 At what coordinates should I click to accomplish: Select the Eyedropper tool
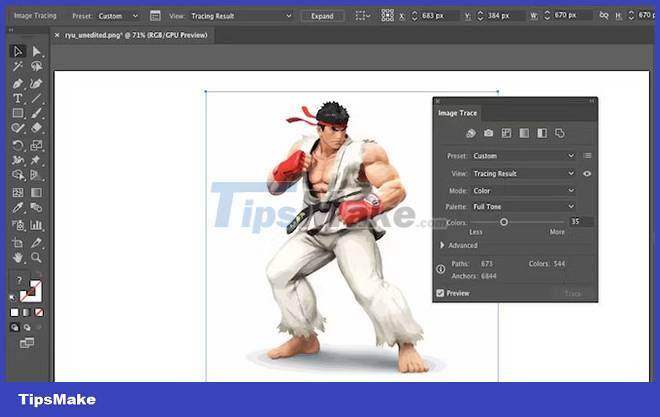click(18, 207)
